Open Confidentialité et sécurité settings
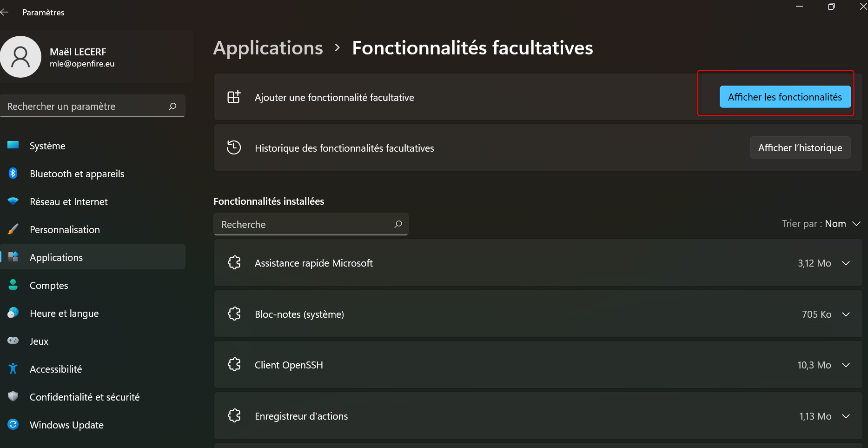 [x=93, y=397]
